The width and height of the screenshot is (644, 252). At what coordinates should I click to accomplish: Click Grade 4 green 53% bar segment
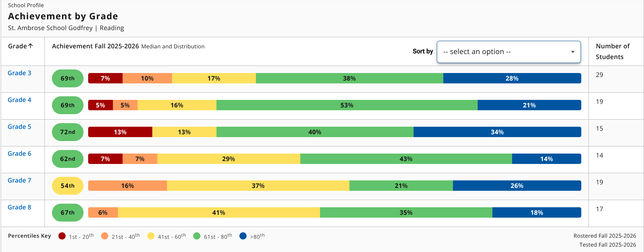(x=347, y=105)
